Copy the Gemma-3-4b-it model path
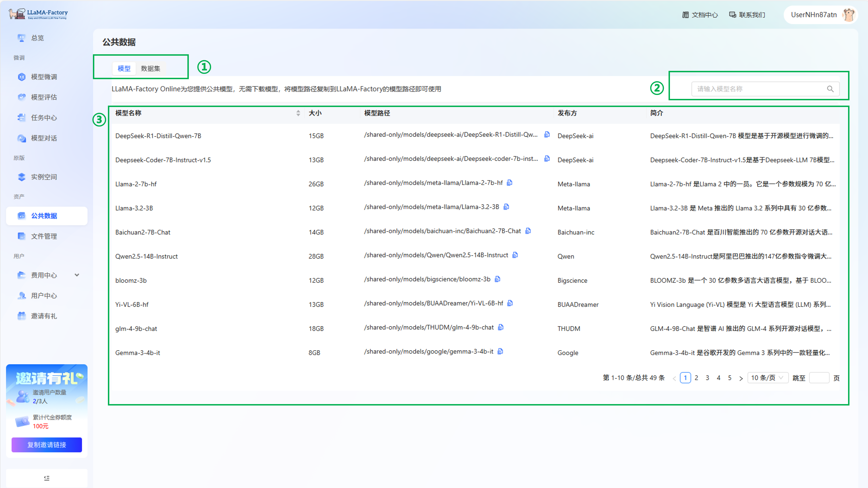The height and width of the screenshot is (488, 868). (500, 351)
